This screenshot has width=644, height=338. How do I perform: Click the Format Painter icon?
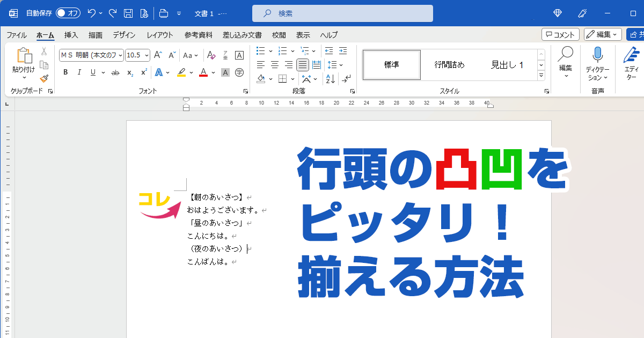tap(45, 78)
